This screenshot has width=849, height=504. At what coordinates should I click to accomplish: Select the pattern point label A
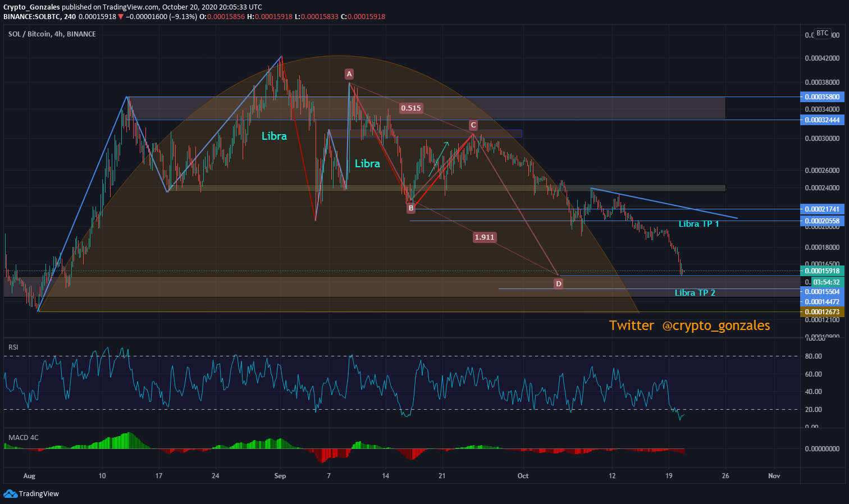pos(349,74)
